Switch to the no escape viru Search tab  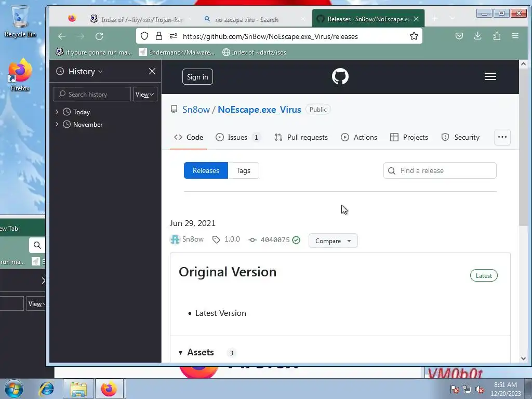click(255, 19)
